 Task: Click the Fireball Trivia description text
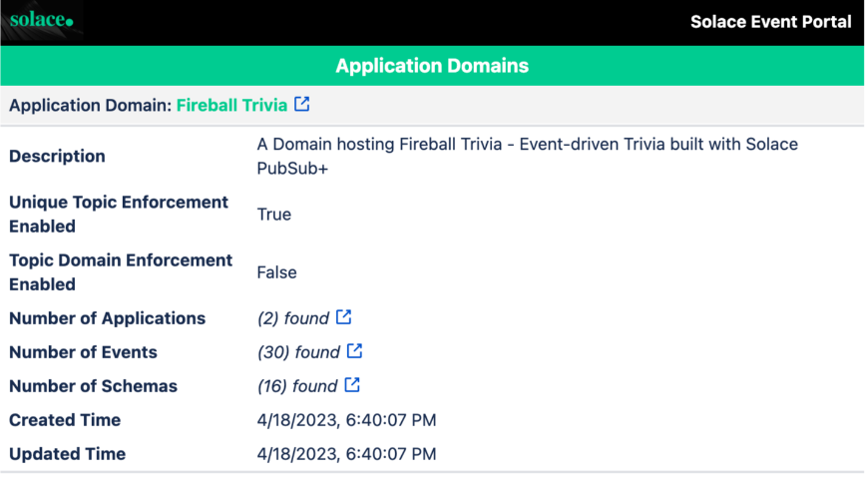527,156
